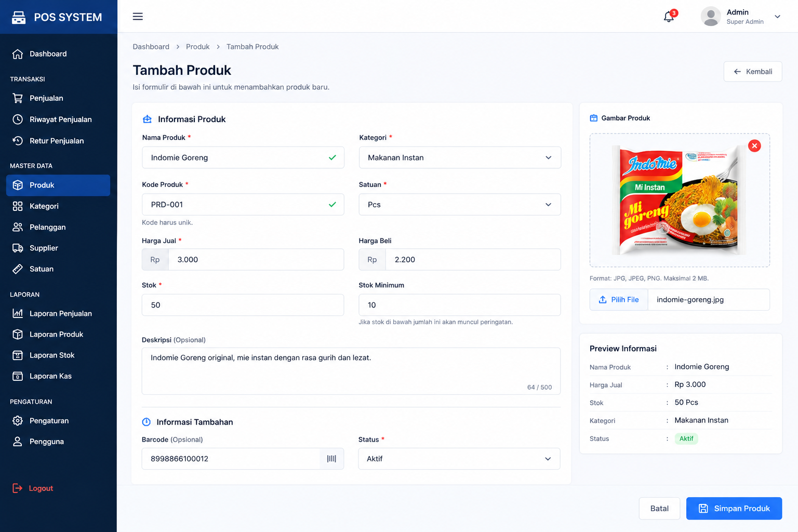The image size is (798, 532).
Task: Click the green Aktif status badge
Action: coord(686,438)
